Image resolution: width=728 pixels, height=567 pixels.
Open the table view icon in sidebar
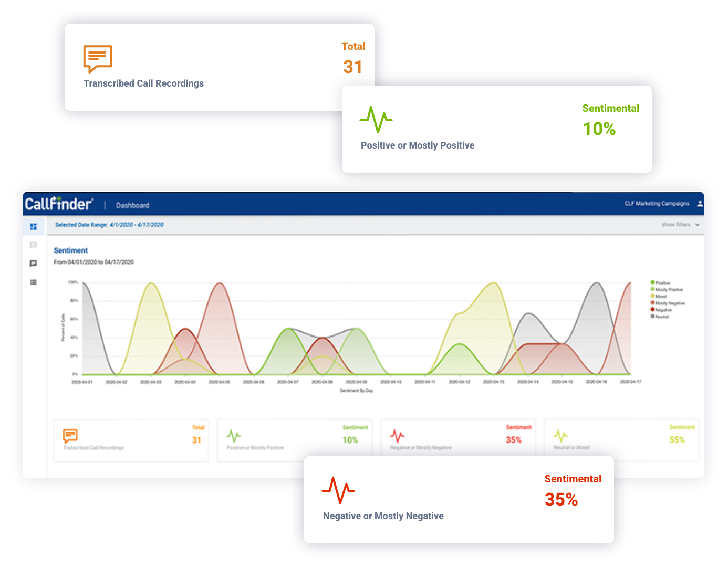click(x=34, y=282)
